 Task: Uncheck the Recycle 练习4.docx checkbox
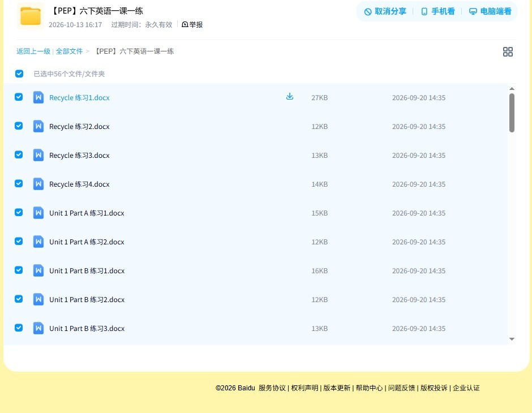tap(19, 183)
